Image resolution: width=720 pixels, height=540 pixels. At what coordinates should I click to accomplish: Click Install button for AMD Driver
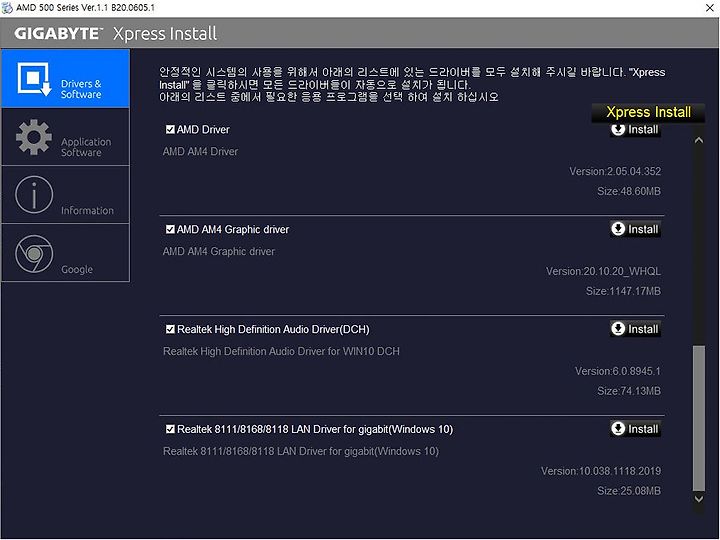pos(636,130)
